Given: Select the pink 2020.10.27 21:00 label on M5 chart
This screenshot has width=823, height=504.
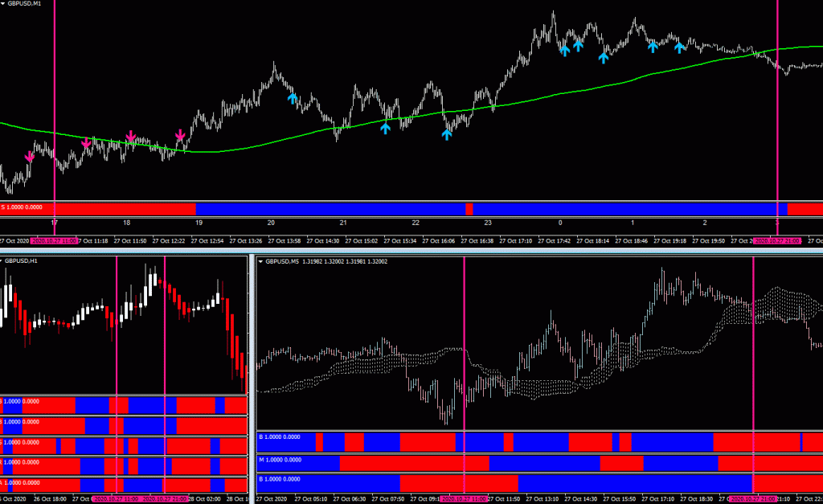Looking at the screenshot, I should point(753,498).
